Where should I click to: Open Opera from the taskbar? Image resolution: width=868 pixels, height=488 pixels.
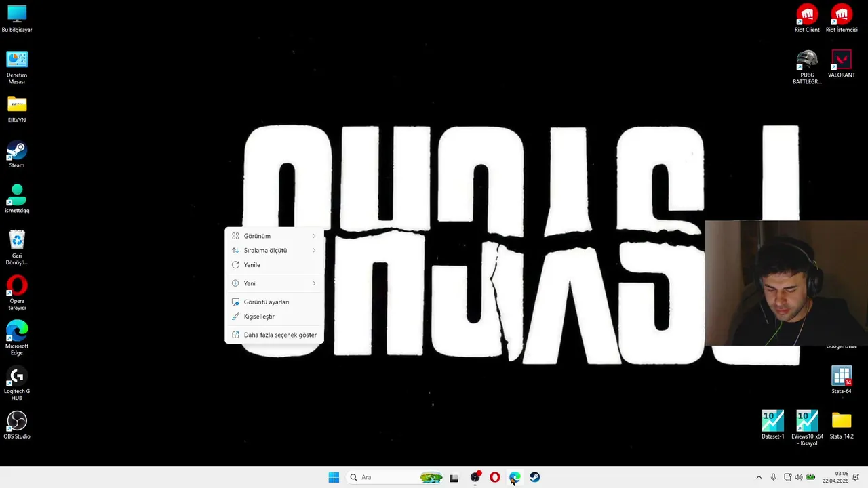point(494,477)
